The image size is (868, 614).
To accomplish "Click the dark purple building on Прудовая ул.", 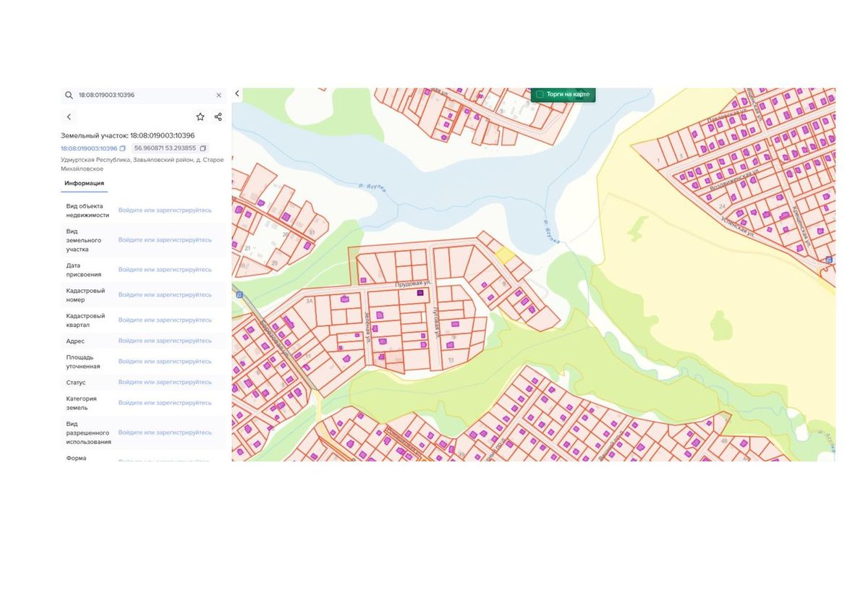I will (x=420, y=293).
